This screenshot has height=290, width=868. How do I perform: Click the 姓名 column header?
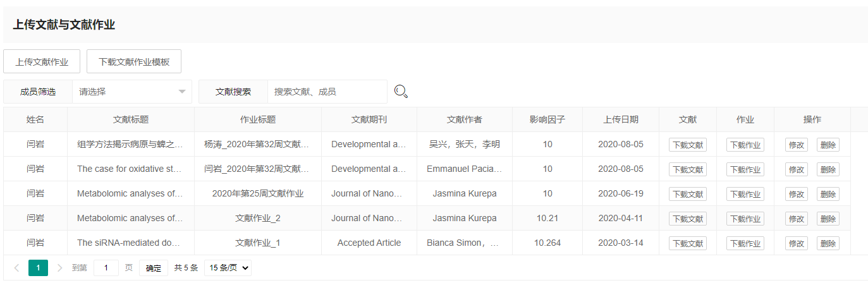click(35, 119)
